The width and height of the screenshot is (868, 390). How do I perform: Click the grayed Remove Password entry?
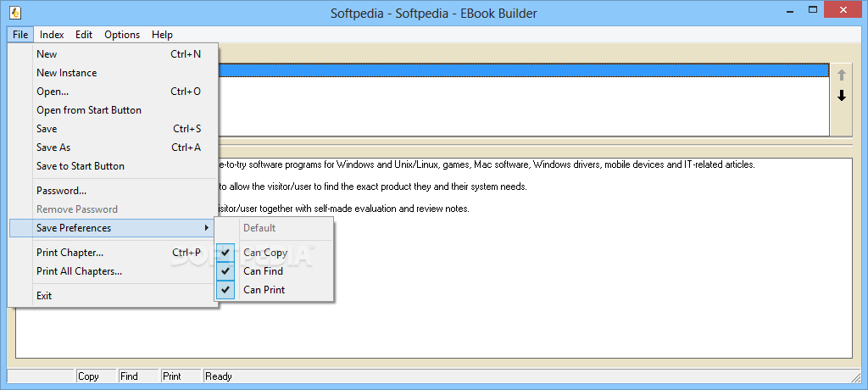(113, 209)
